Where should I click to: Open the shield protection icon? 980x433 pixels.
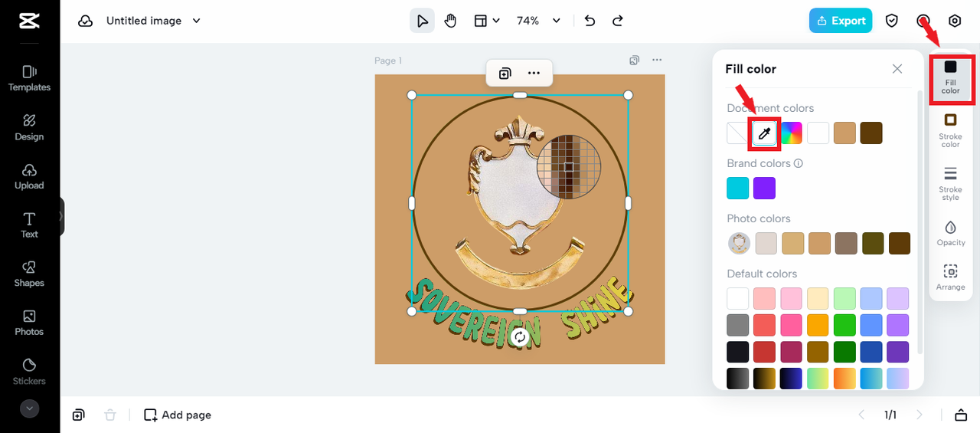(x=892, y=21)
